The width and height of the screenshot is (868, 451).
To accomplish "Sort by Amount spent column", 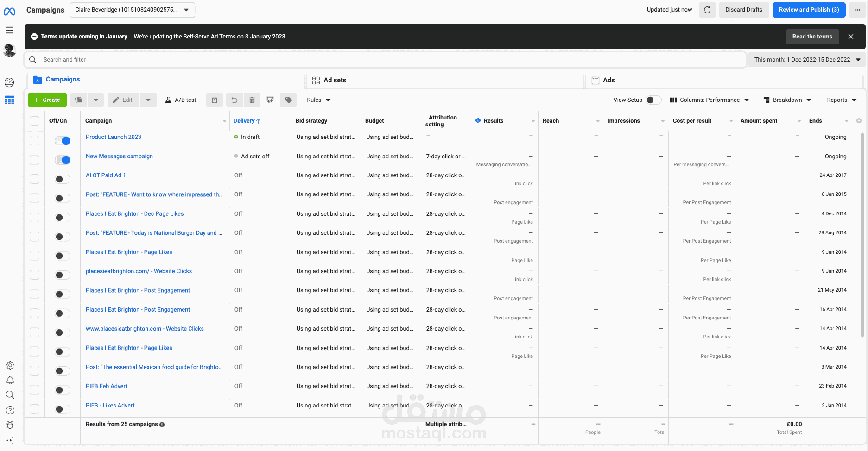I will (x=759, y=121).
